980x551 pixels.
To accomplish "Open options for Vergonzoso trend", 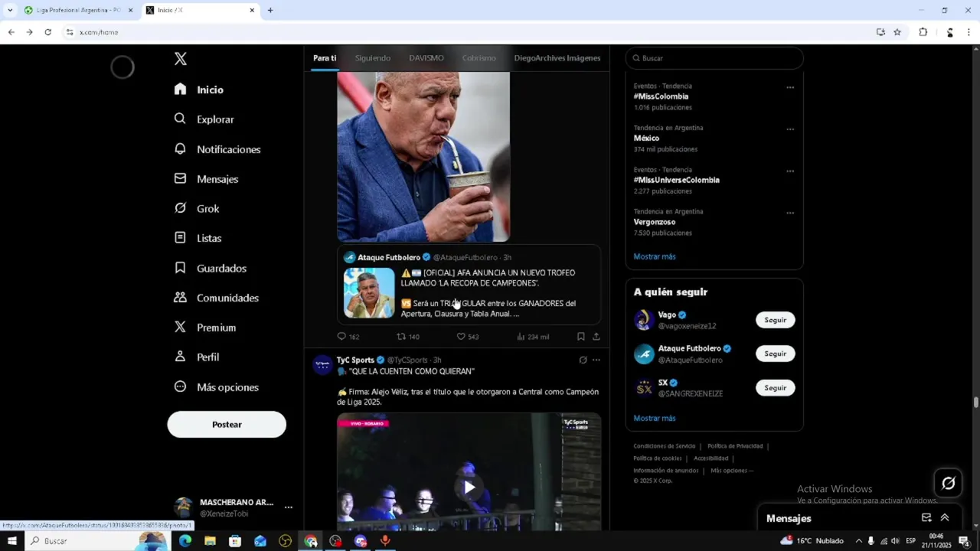I will pyautogui.click(x=790, y=213).
